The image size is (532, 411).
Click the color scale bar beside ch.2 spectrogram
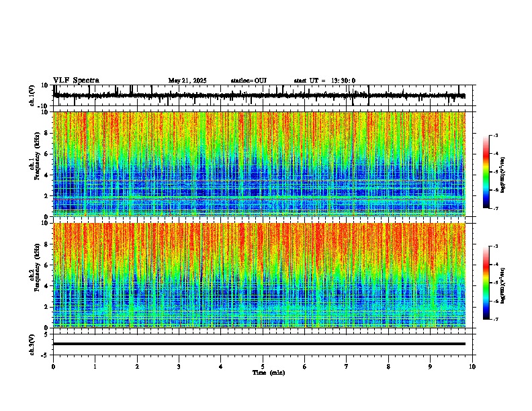click(x=486, y=283)
